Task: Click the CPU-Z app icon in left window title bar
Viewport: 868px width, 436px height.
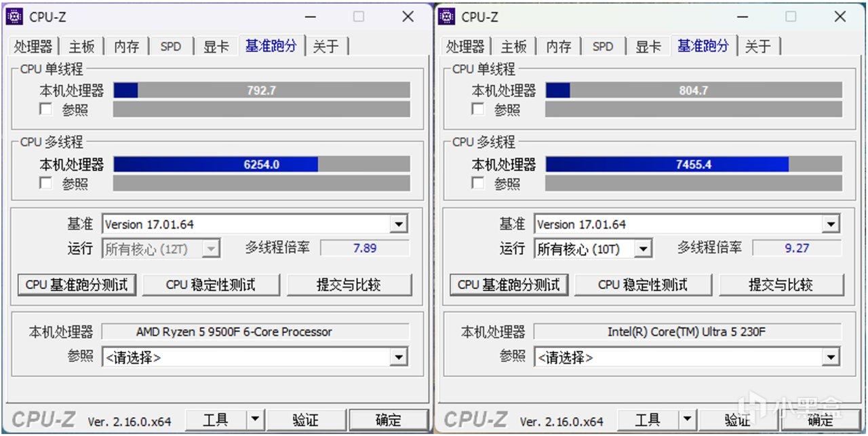Action: 14,17
